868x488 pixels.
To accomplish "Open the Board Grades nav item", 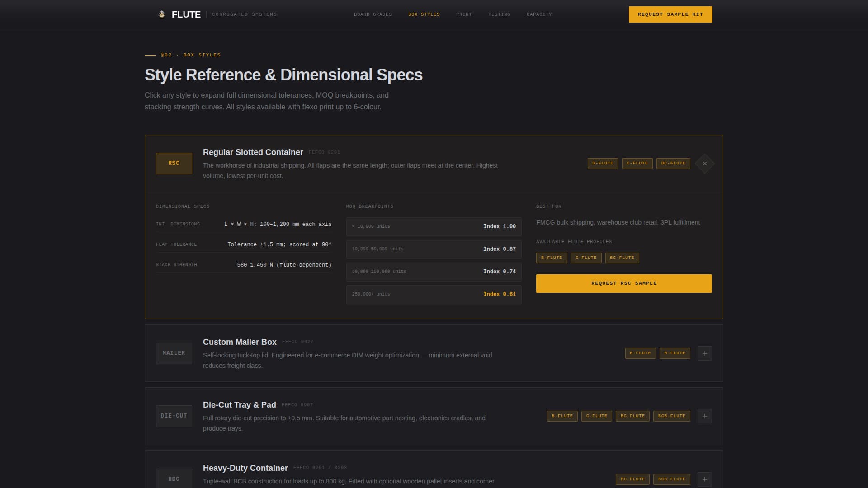I will [373, 14].
